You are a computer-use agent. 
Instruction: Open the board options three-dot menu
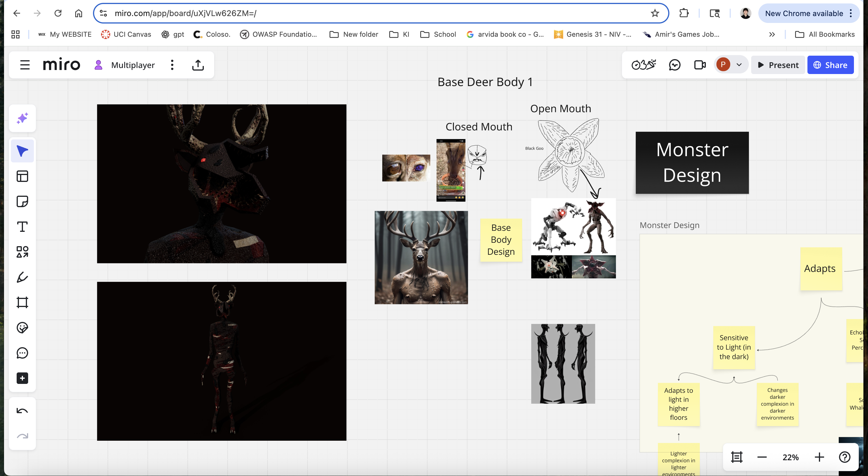172,65
